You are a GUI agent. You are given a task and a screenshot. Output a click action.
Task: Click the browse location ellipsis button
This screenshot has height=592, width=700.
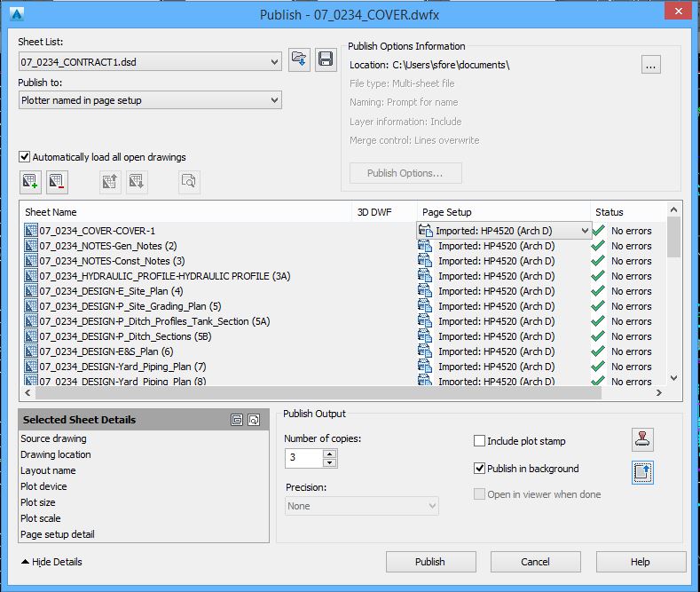650,65
